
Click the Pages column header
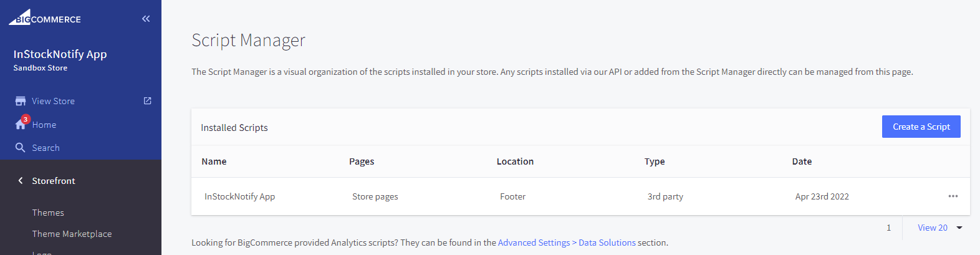pyautogui.click(x=362, y=161)
